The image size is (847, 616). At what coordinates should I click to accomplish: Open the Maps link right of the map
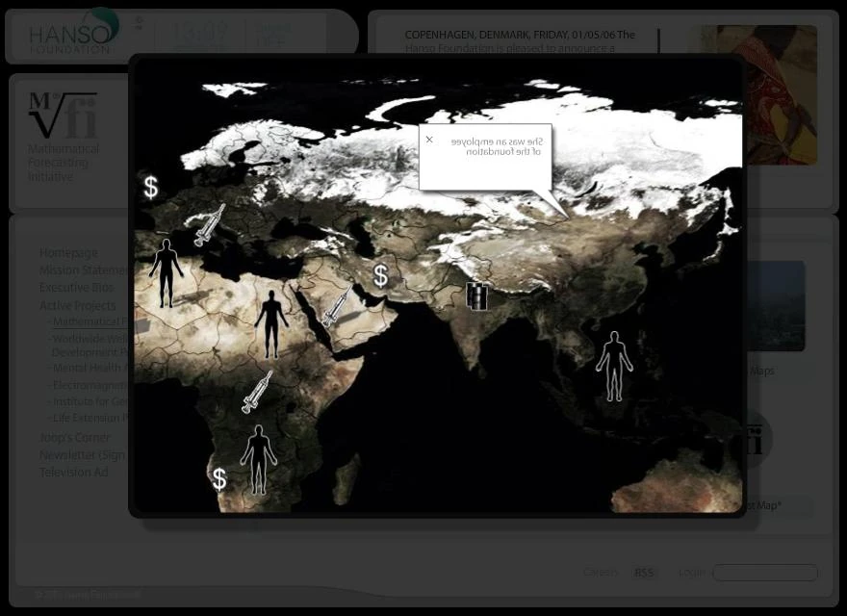(x=761, y=371)
